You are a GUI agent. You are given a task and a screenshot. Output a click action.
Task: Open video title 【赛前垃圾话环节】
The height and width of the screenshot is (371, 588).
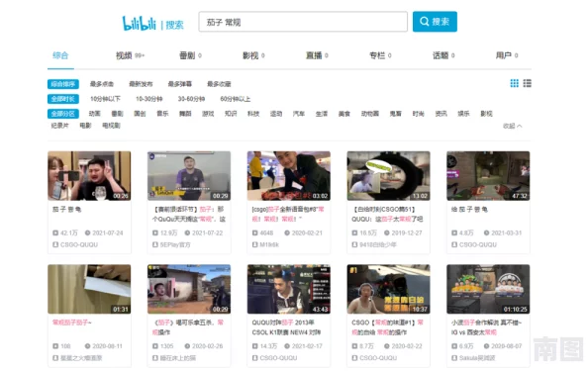(189, 214)
